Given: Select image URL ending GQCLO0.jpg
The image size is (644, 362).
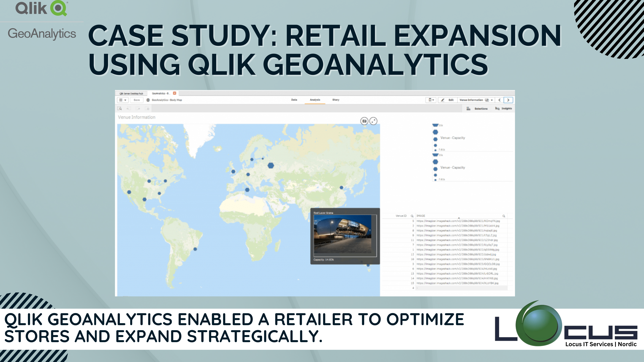Looking at the screenshot, I should [x=458, y=264].
